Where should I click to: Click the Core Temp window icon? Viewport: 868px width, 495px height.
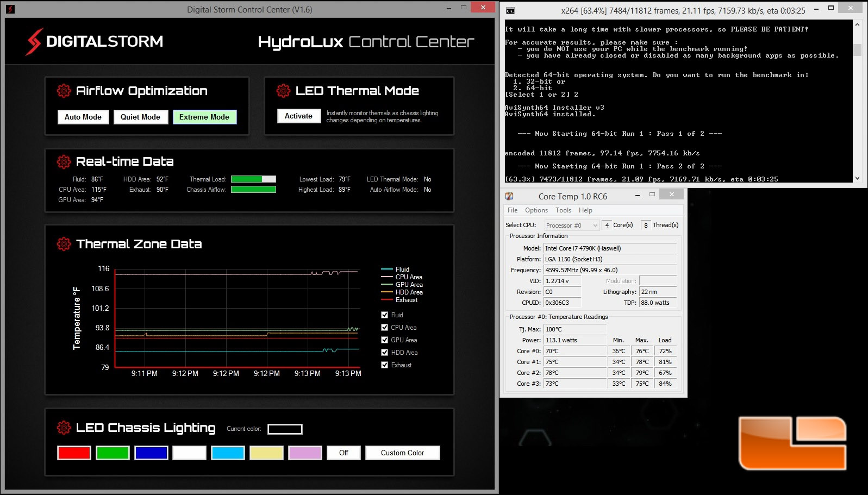point(509,196)
